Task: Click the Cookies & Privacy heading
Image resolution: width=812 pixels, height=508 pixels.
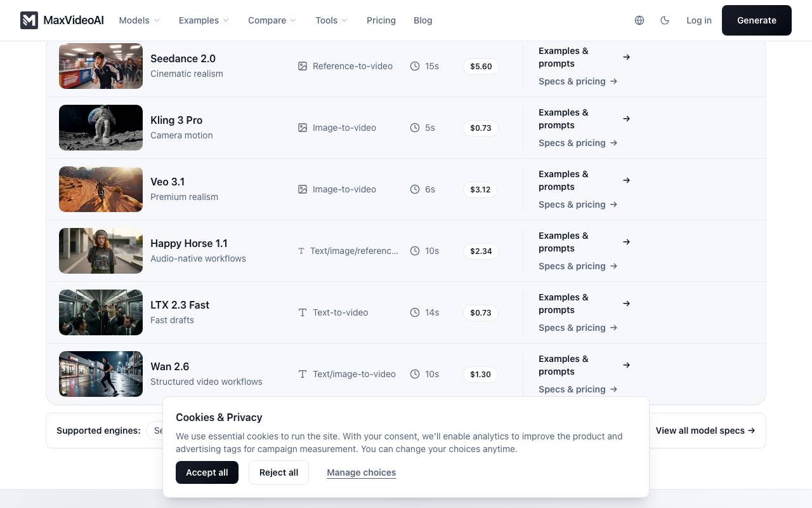Action: [219, 417]
